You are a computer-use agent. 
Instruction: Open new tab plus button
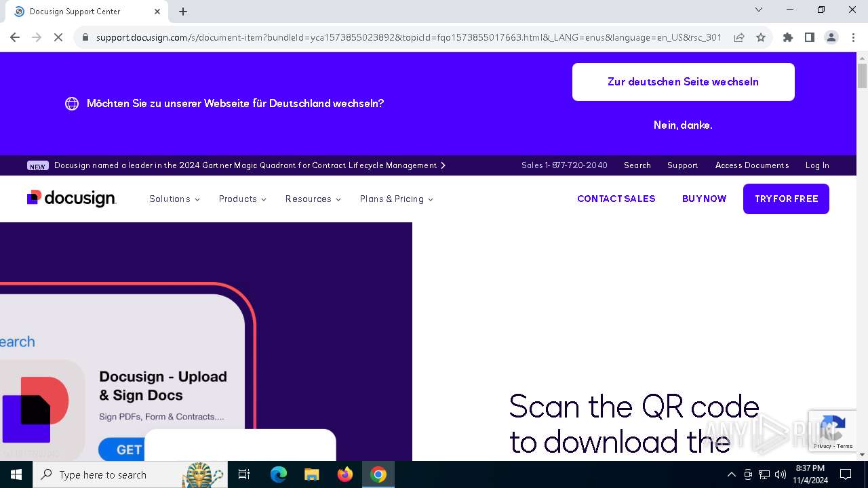coord(183,12)
